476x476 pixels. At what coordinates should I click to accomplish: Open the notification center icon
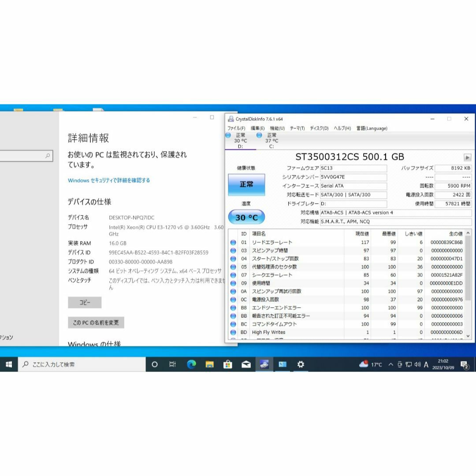pos(465,364)
